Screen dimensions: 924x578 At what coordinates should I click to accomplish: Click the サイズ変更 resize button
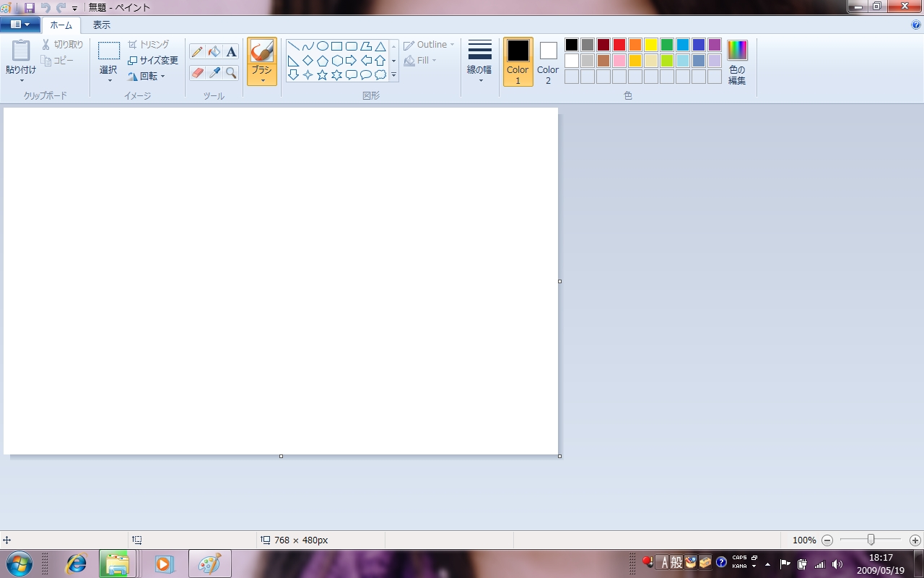click(x=153, y=61)
